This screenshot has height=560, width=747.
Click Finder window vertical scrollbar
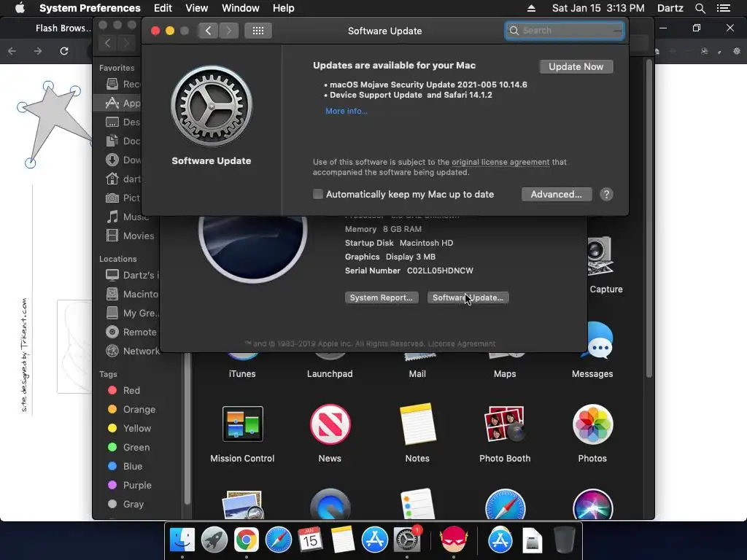[x=649, y=219]
